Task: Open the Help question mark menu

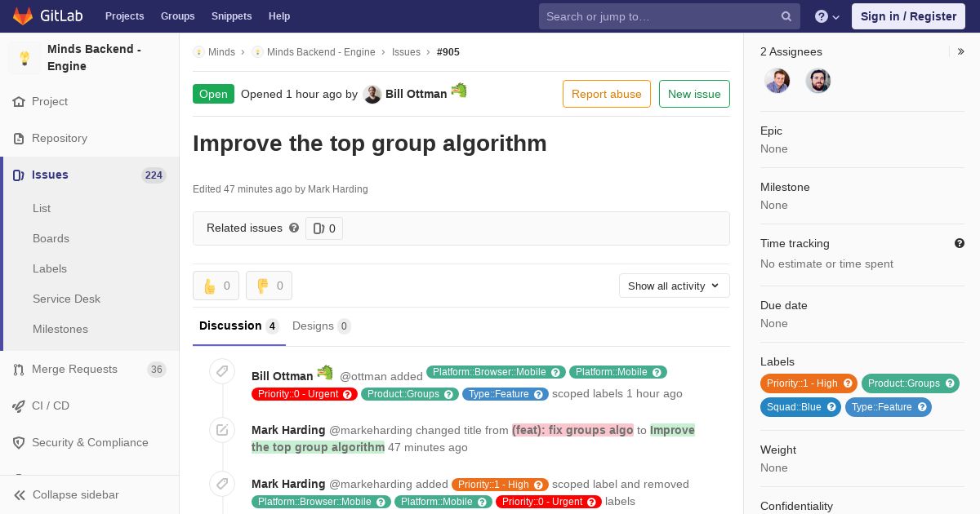Action: (827, 16)
